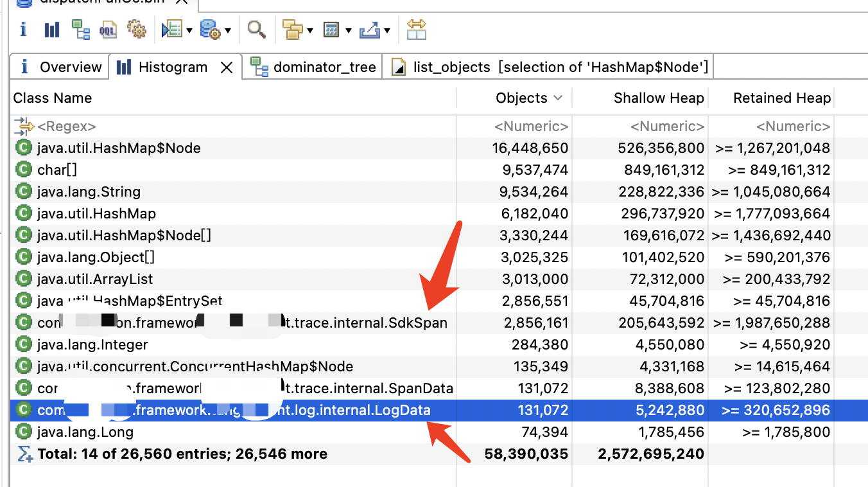The height and width of the screenshot is (487, 868).
Task: Sort by the Shallow Heap column header
Action: pos(659,98)
